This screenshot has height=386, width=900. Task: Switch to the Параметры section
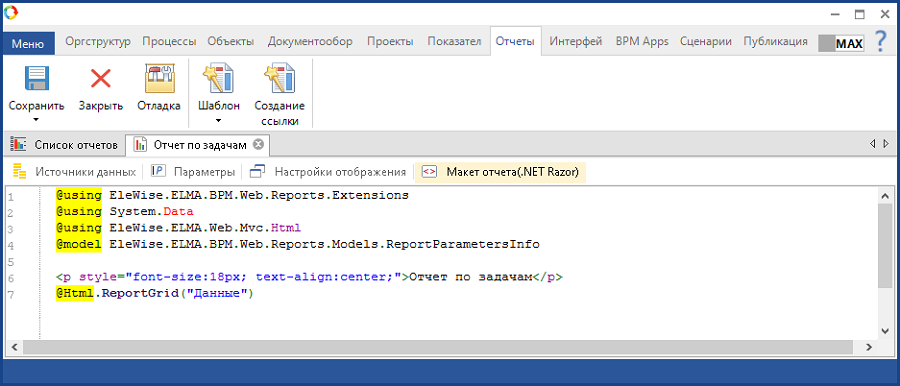193,171
